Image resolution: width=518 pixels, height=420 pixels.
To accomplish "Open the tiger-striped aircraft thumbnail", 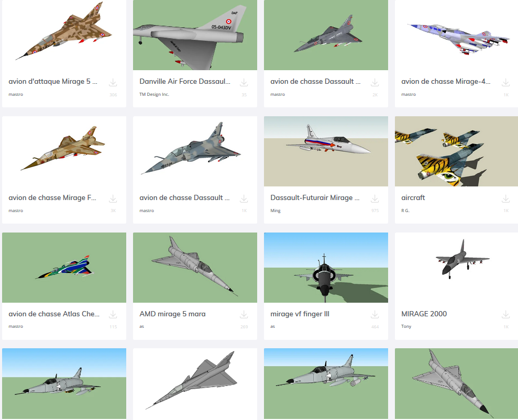I will [x=456, y=151].
